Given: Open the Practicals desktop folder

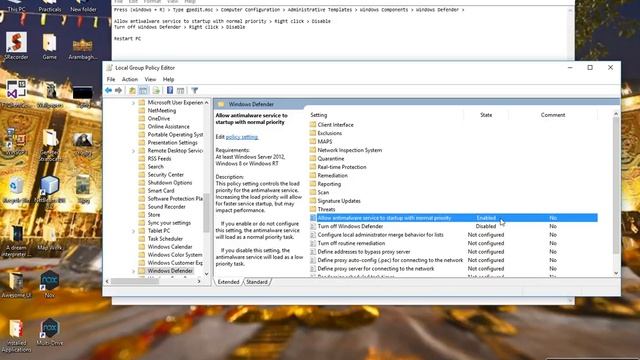Looking at the screenshot, I should click(x=49, y=6).
